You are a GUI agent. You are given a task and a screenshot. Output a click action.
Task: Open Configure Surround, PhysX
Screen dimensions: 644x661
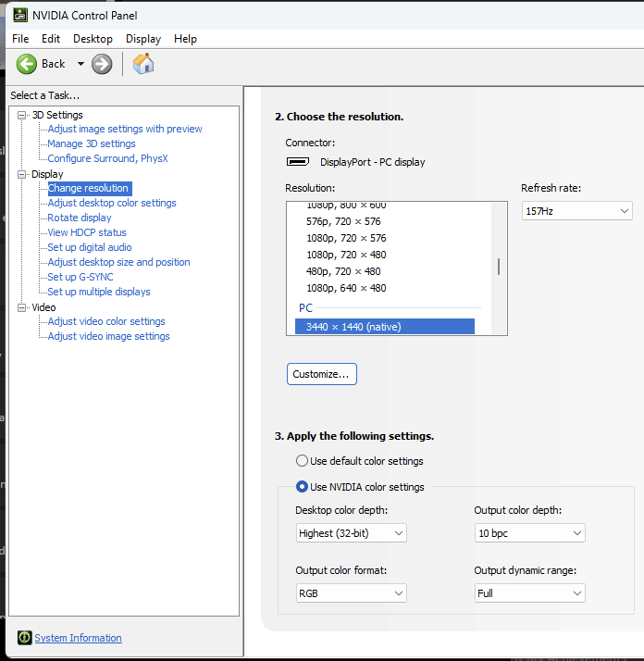coord(107,158)
